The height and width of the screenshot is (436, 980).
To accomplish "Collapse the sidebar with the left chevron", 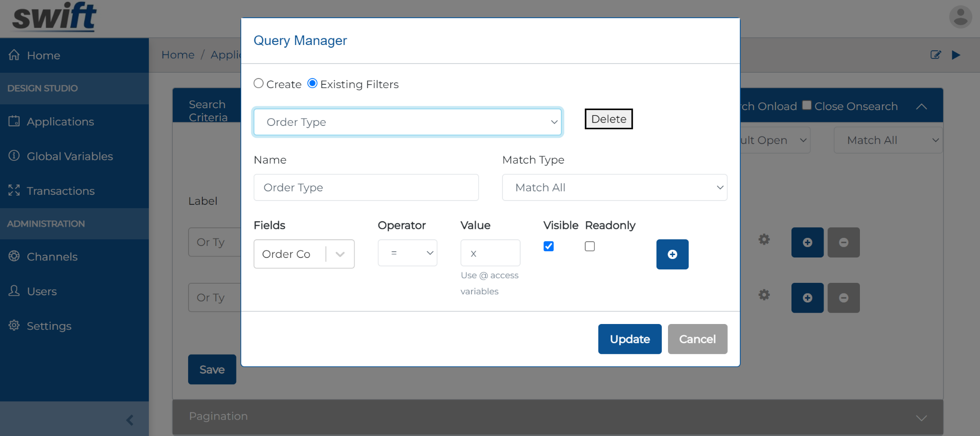I will click(130, 420).
